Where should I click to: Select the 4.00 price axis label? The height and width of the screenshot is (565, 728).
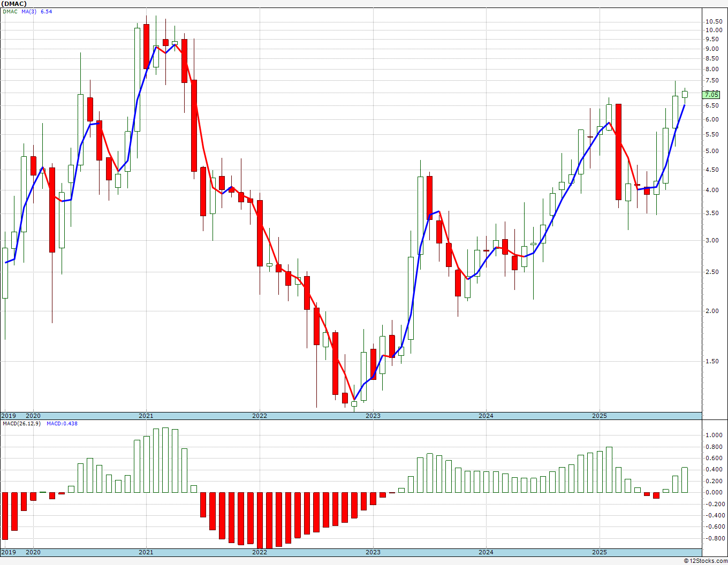click(x=712, y=190)
